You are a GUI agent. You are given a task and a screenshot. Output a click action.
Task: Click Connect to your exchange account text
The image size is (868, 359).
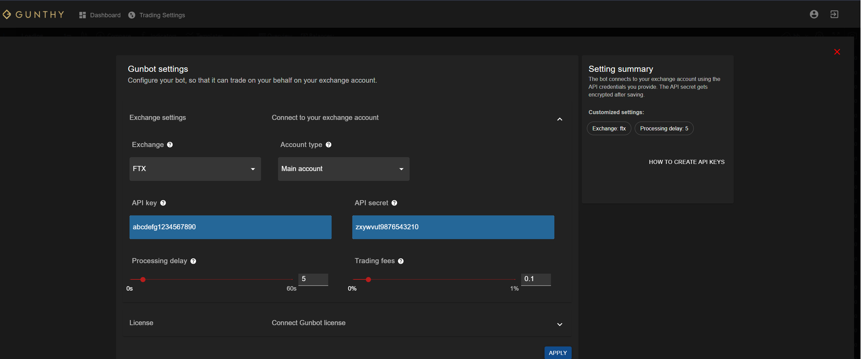click(x=325, y=118)
